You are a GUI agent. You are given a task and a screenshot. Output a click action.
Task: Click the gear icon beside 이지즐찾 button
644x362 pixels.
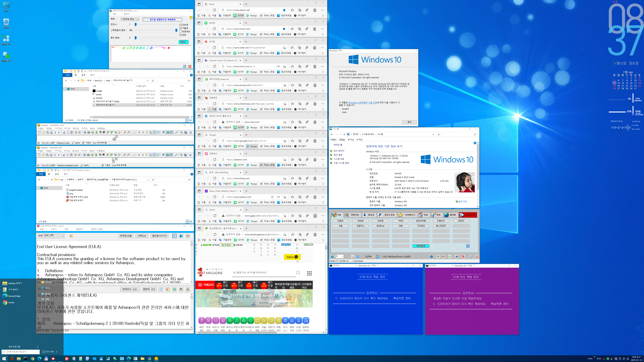click(x=468, y=246)
